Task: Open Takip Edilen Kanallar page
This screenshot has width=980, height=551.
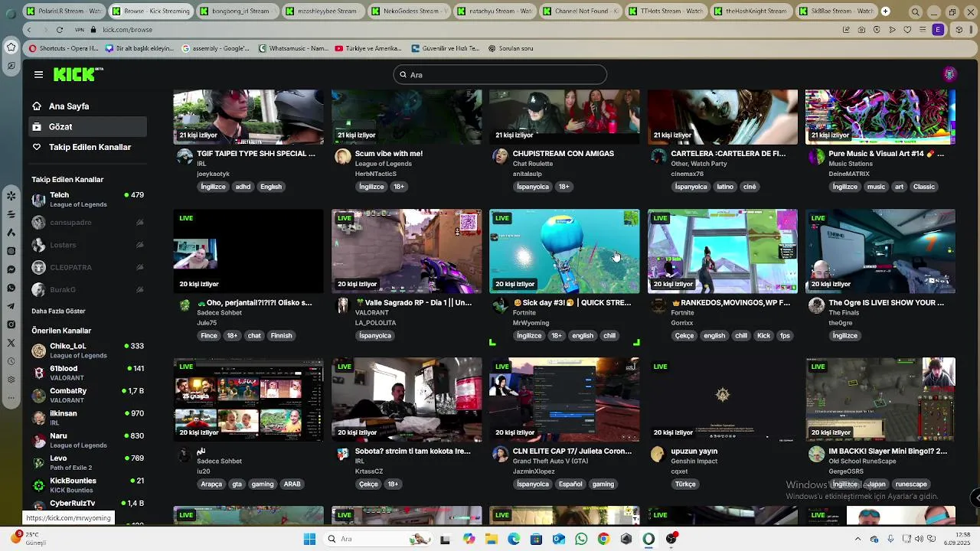Action: point(87,147)
